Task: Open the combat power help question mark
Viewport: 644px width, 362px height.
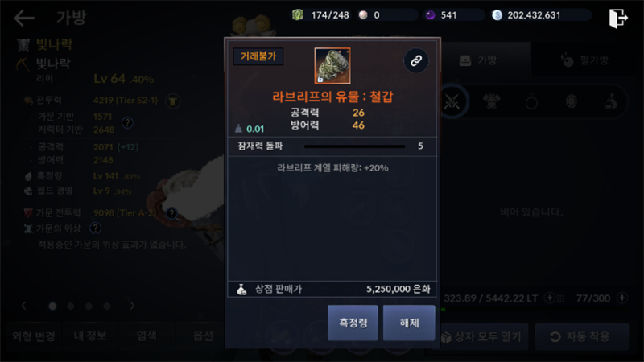Action: 127,123
